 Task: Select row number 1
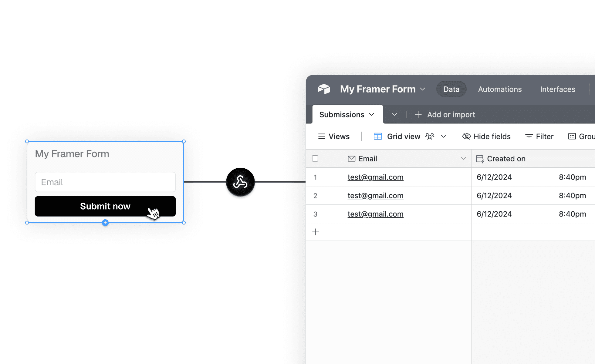pos(315,177)
